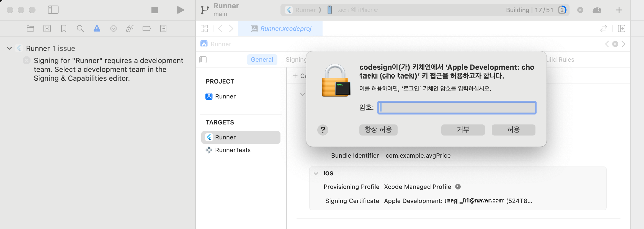Add a new editor pane
The height and width of the screenshot is (229, 644).
(x=622, y=28)
